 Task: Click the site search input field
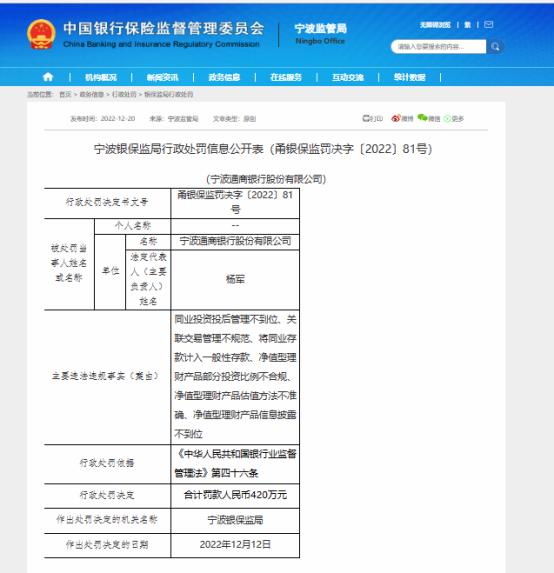click(x=439, y=47)
